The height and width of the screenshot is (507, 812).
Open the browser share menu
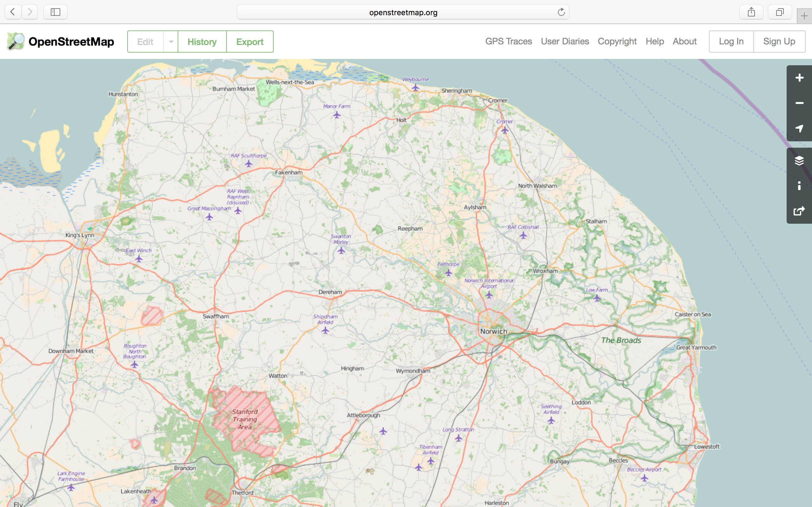[751, 12]
